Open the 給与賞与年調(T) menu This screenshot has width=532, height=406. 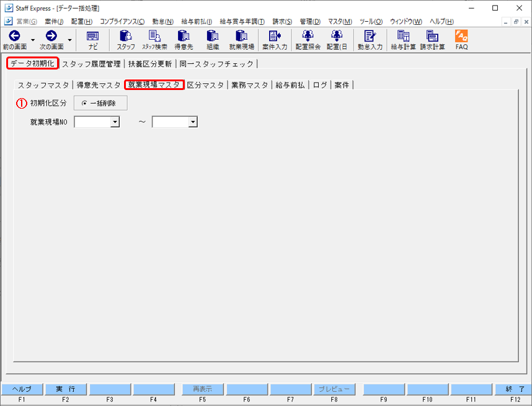tap(242, 21)
